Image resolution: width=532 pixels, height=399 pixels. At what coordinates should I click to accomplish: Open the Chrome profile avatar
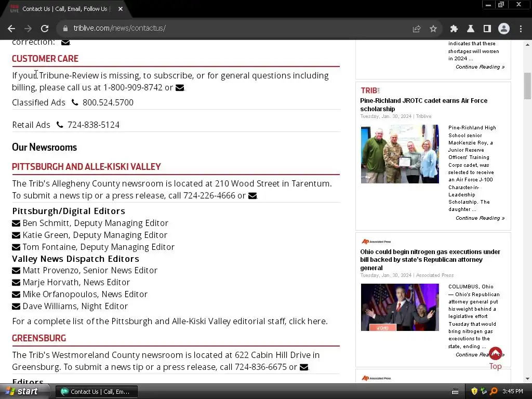[504, 29]
